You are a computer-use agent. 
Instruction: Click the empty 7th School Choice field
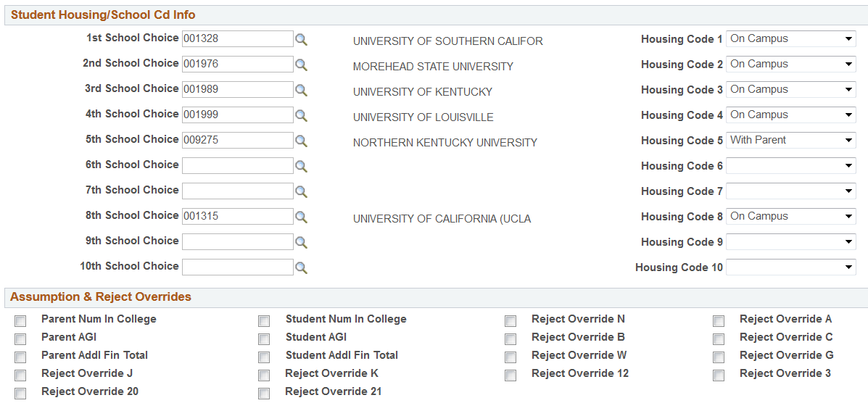[x=237, y=191]
